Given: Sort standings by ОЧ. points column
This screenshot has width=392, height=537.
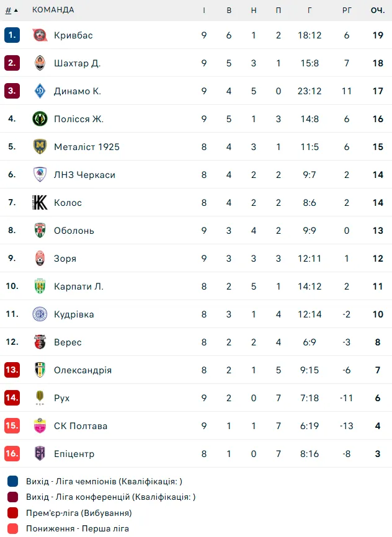Looking at the screenshot, I should pos(378,10).
